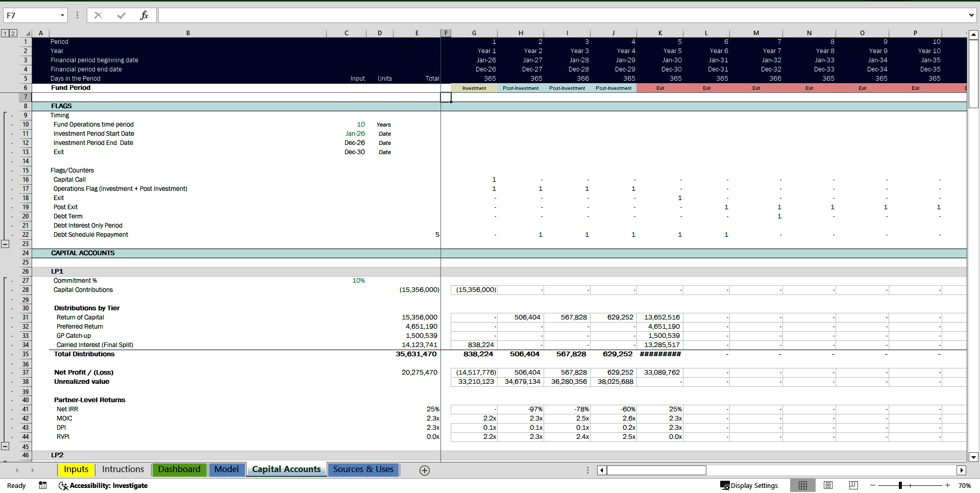Click the horizontal scrollbar right arrow
Screen dimensions: 980x493
click(962, 470)
